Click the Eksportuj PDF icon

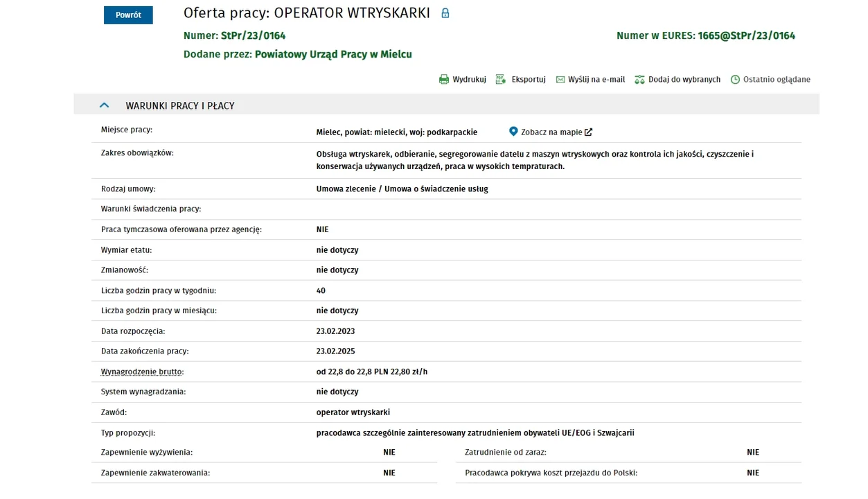pyautogui.click(x=501, y=80)
